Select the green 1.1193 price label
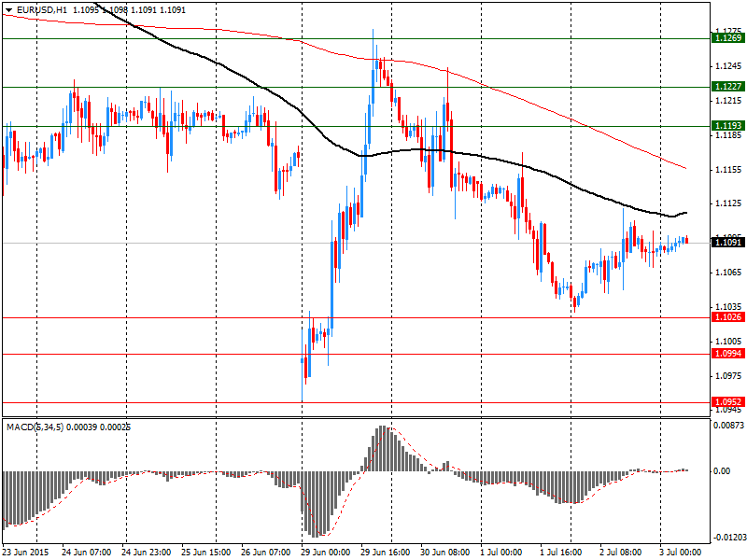 pos(727,126)
